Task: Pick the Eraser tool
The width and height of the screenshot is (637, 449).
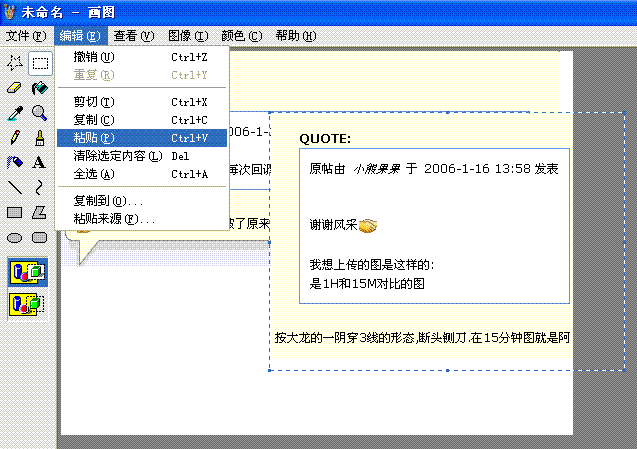Action: [15, 88]
